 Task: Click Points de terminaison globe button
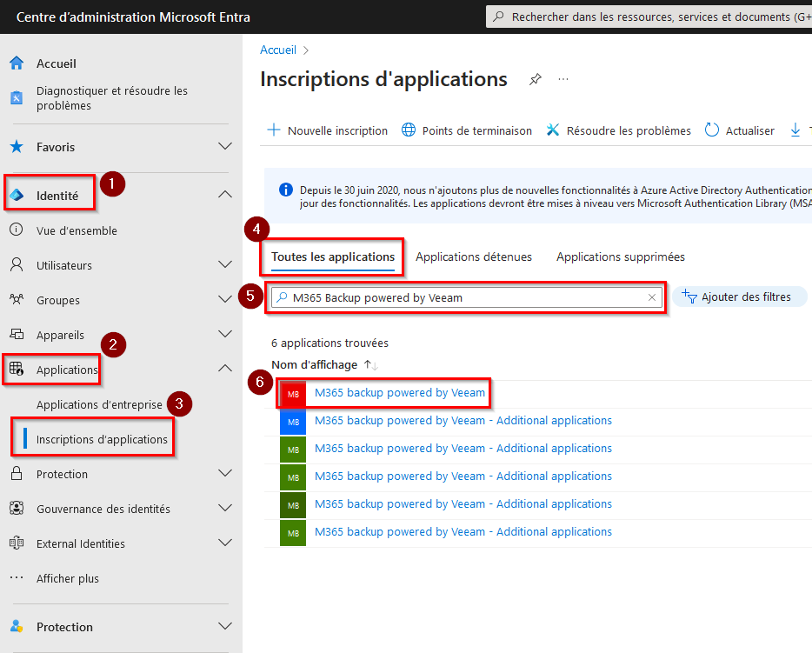467,130
